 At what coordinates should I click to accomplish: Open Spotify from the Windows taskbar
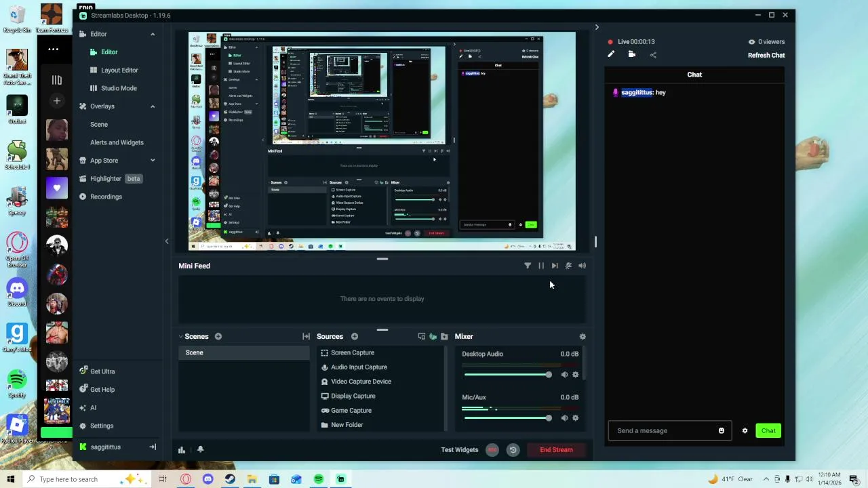click(319, 479)
